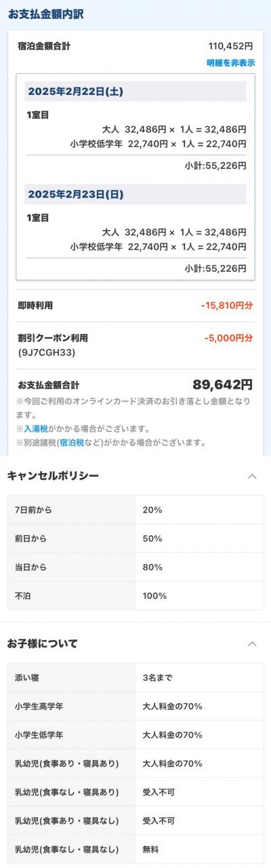This screenshot has width=271, height=868.
Task: Select the 不泊 100% cancellation row
Action: pyautogui.click(x=135, y=596)
